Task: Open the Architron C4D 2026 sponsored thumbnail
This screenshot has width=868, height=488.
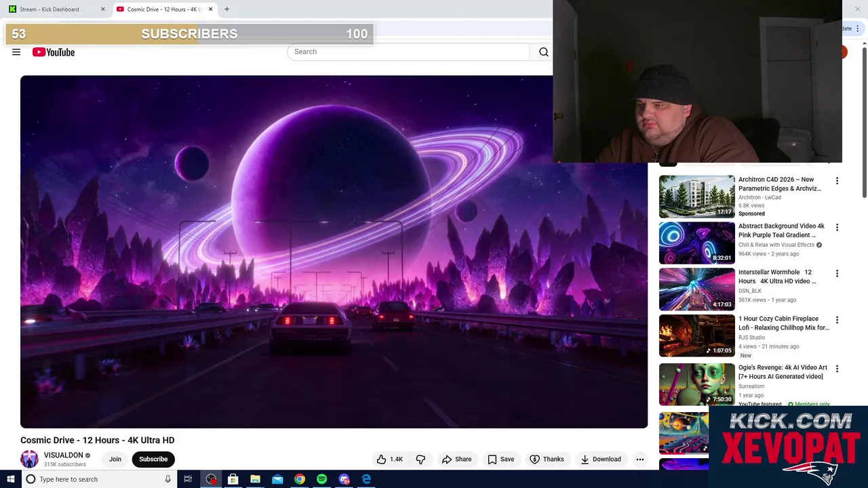Action: (696, 197)
